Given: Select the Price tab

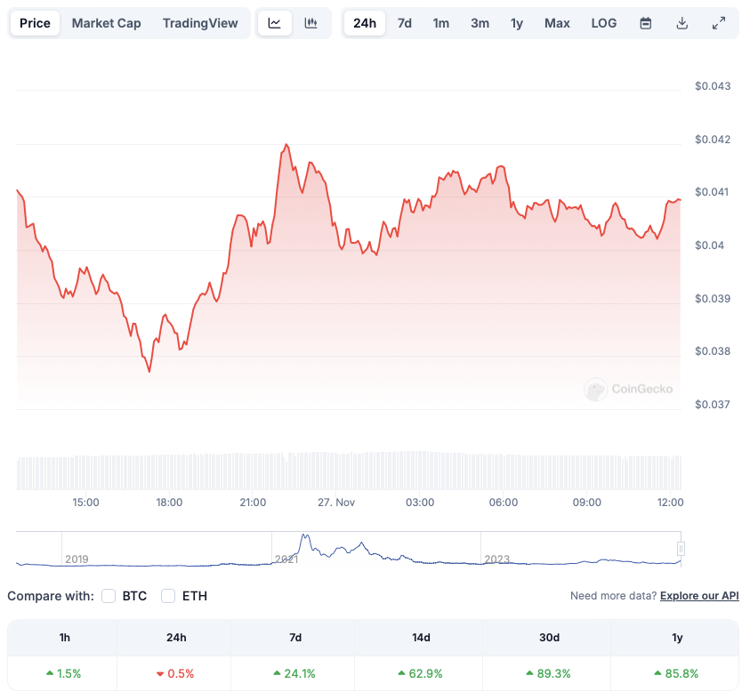Looking at the screenshot, I should point(35,23).
